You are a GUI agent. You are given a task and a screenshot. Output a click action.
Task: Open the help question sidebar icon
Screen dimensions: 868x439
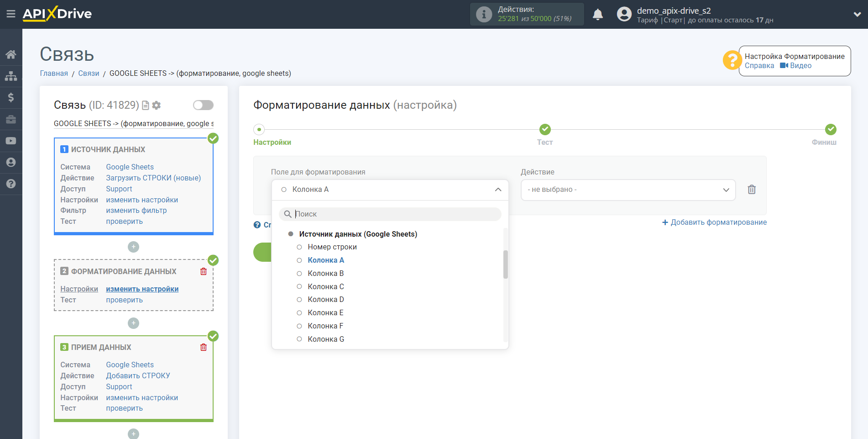coord(11,184)
